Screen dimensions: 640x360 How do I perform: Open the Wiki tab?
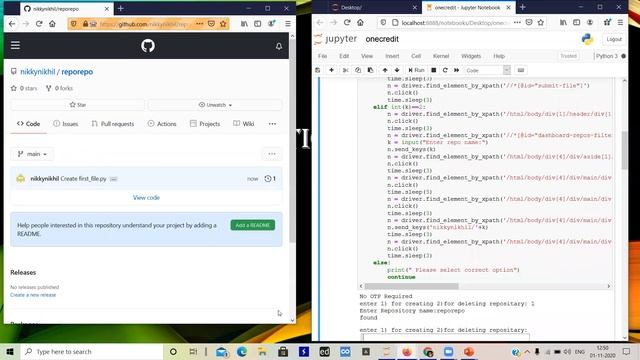(244, 124)
